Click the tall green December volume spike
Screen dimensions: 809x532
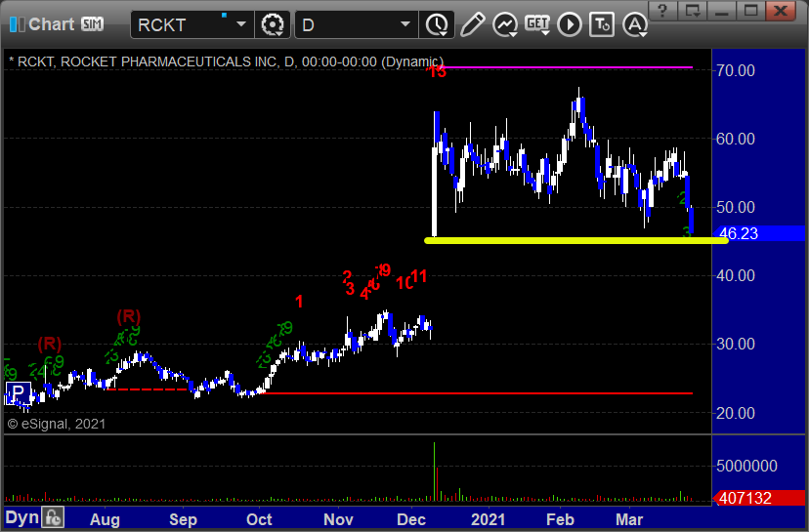pyautogui.click(x=435, y=471)
